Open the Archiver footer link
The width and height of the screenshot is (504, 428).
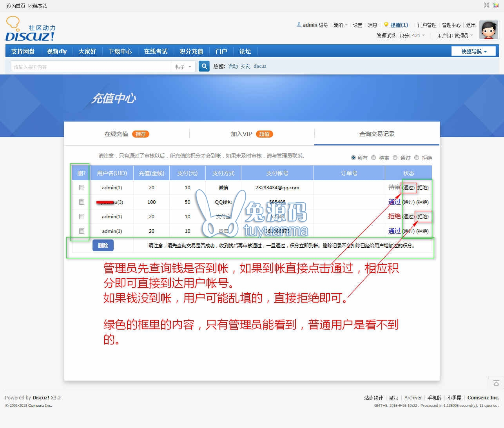pos(413,398)
